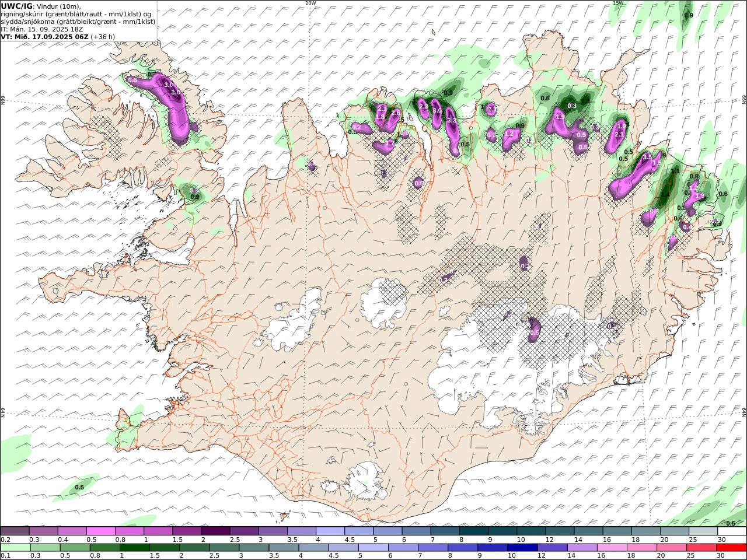This screenshot has width=747, height=560.
Task: Click the '3.5' precipitation value on the map
Action: 647,157
